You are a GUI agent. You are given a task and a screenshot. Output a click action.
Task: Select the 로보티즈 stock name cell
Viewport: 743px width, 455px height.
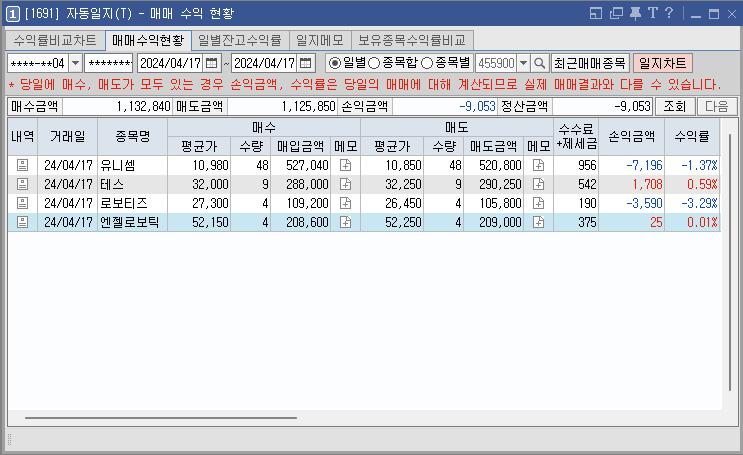tap(133, 203)
